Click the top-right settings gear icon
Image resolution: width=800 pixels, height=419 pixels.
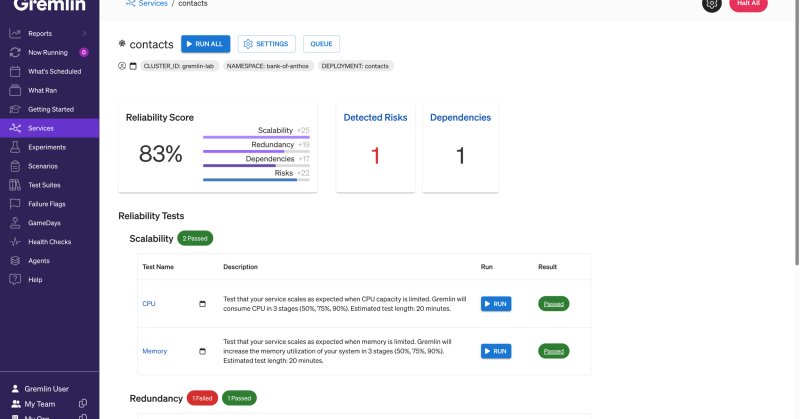[712, 4]
